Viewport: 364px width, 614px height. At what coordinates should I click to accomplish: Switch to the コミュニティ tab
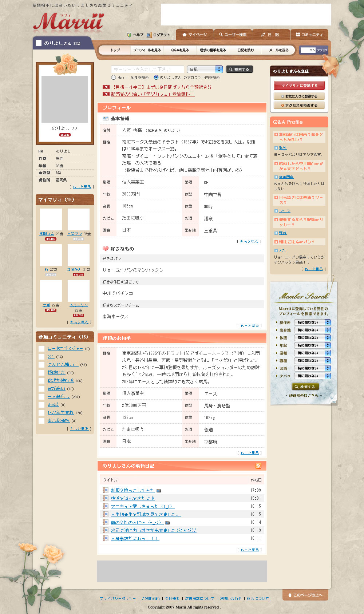tap(309, 35)
